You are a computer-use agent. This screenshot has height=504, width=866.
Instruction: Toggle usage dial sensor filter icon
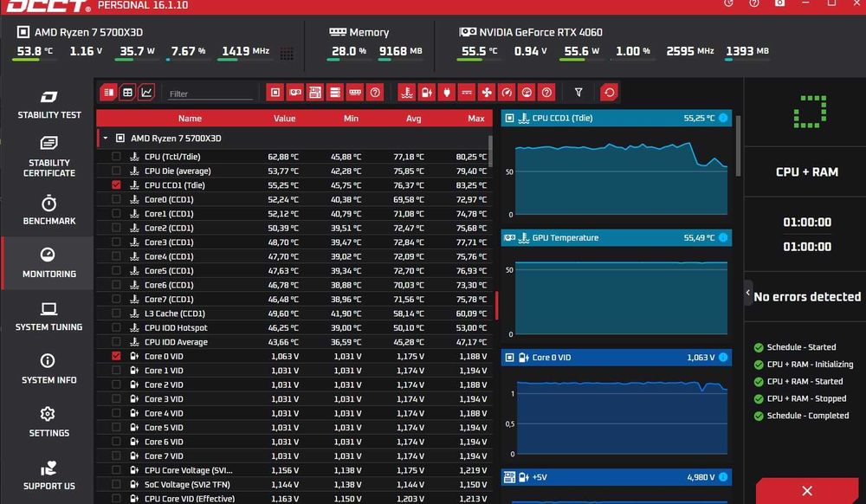(x=527, y=93)
